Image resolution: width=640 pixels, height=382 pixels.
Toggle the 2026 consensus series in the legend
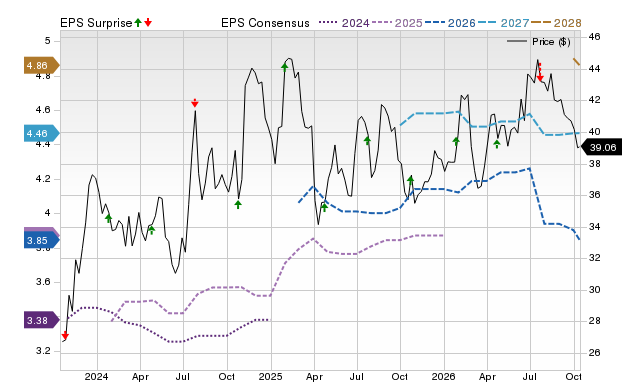click(x=450, y=23)
